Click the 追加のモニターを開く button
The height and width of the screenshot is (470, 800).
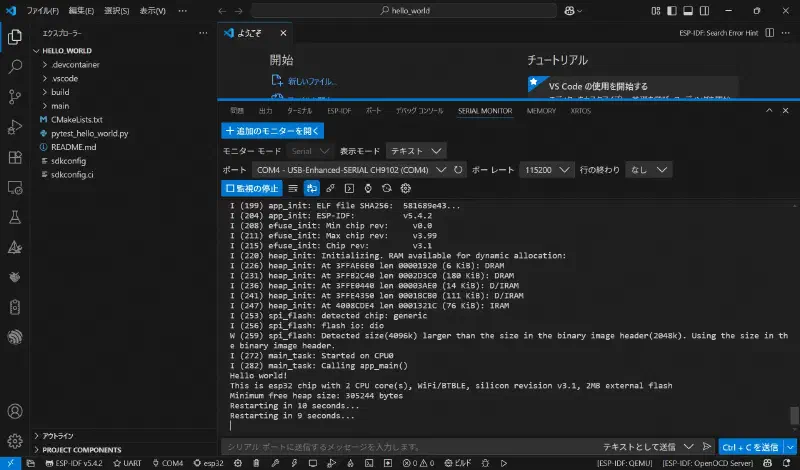[272, 131]
